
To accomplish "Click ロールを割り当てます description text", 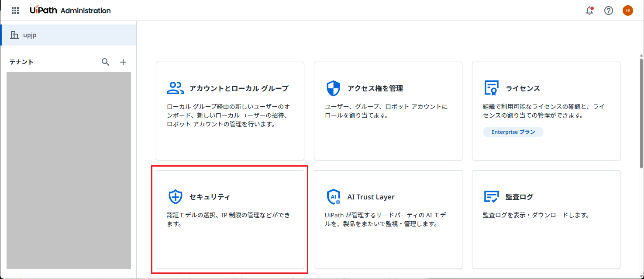I will tap(386, 111).
